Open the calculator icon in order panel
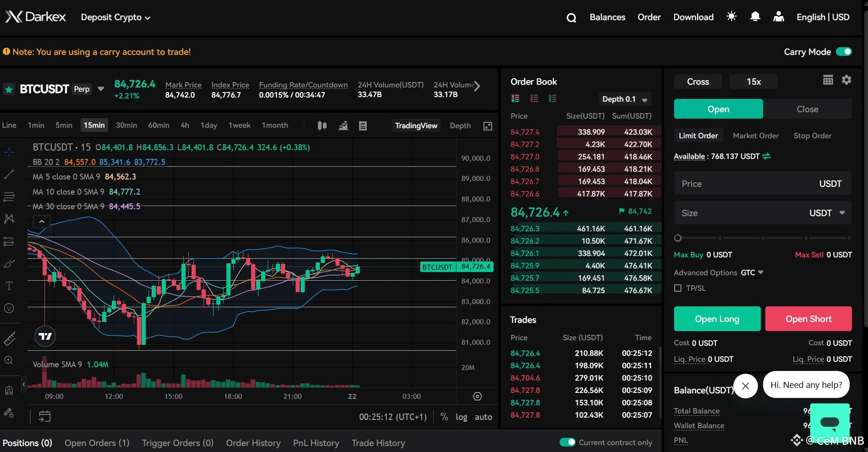The width and height of the screenshot is (868, 452). pyautogui.click(x=828, y=80)
